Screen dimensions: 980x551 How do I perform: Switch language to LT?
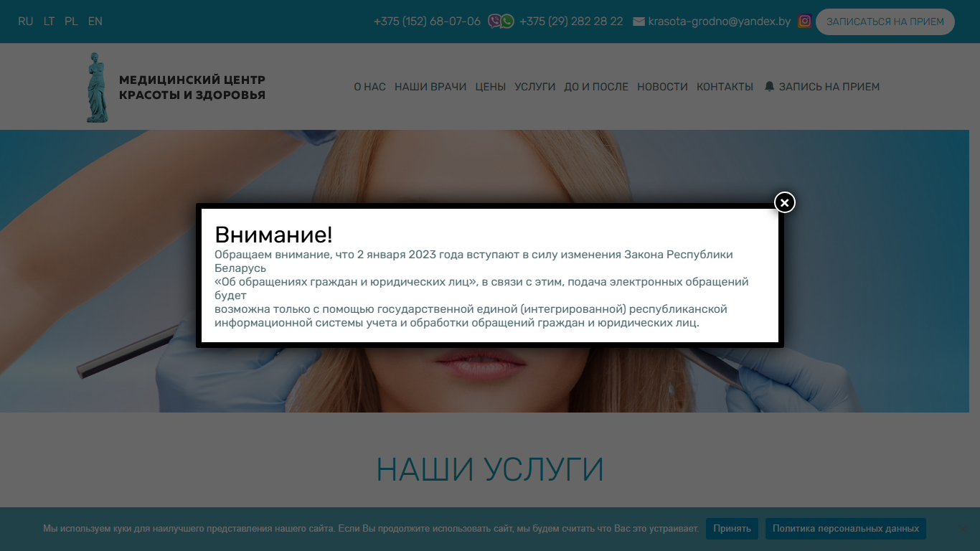(49, 22)
